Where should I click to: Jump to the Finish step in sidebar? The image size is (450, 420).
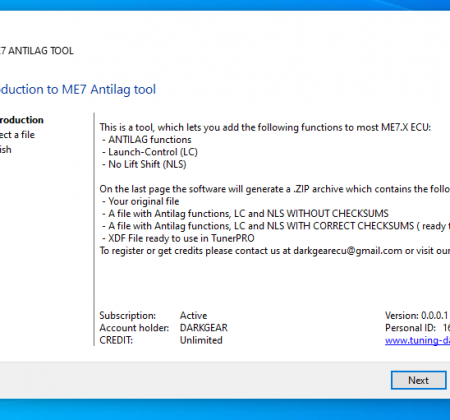pyautogui.click(x=6, y=149)
